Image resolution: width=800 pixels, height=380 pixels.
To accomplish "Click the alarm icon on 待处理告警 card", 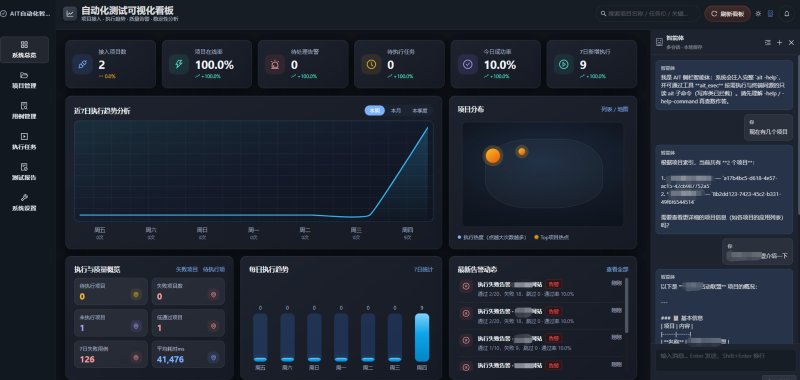I will click(274, 64).
